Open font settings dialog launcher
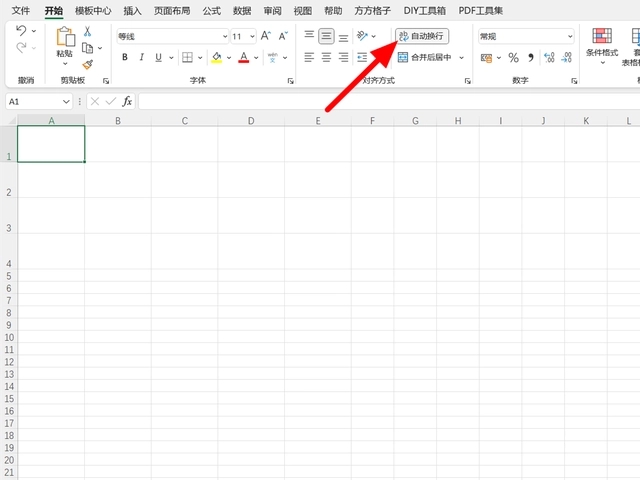The height and width of the screenshot is (480, 640). [290, 81]
